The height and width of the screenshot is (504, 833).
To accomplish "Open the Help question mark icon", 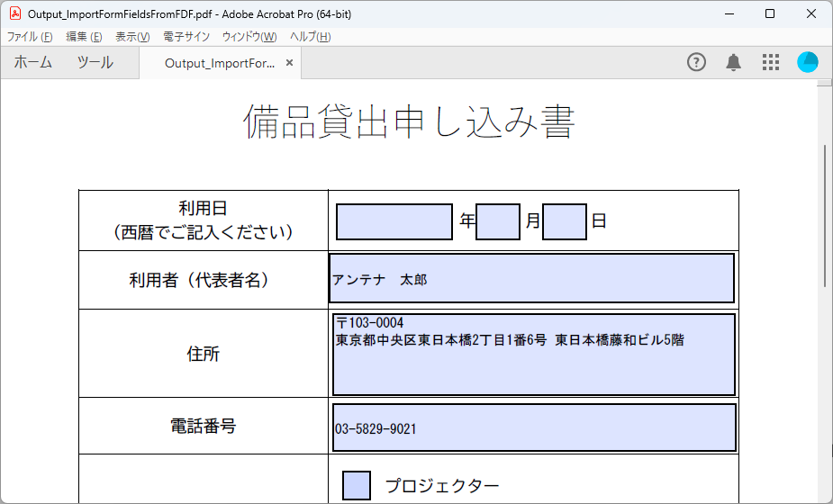I will (x=696, y=62).
